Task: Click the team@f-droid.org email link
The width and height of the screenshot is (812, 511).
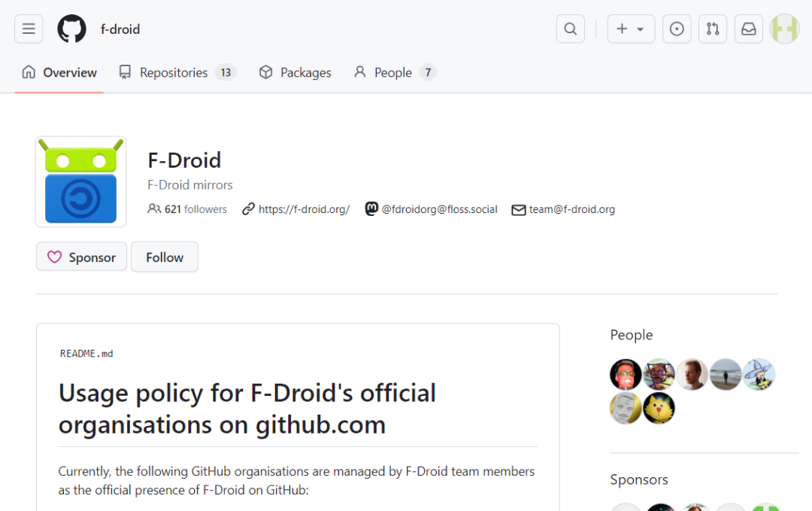Action: [571, 209]
